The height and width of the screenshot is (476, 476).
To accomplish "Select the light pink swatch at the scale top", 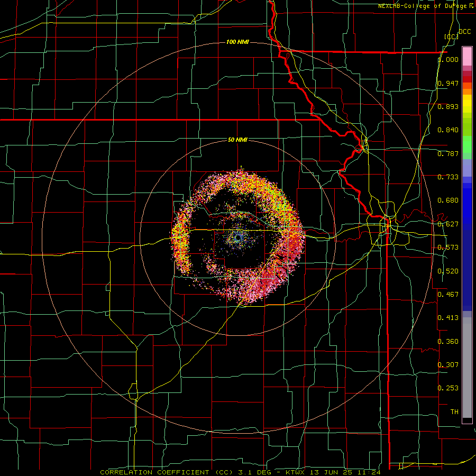I will coord(467,56).
